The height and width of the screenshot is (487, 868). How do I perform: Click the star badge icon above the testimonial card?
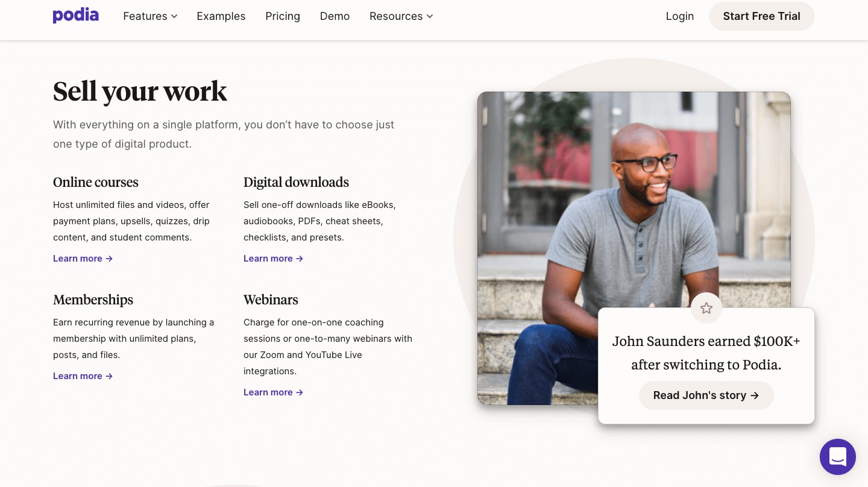706,309
